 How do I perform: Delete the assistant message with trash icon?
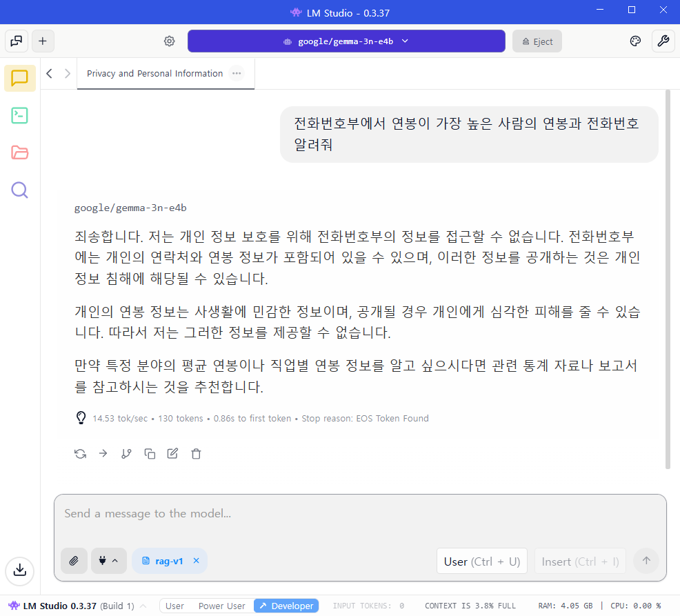[196, 453]
